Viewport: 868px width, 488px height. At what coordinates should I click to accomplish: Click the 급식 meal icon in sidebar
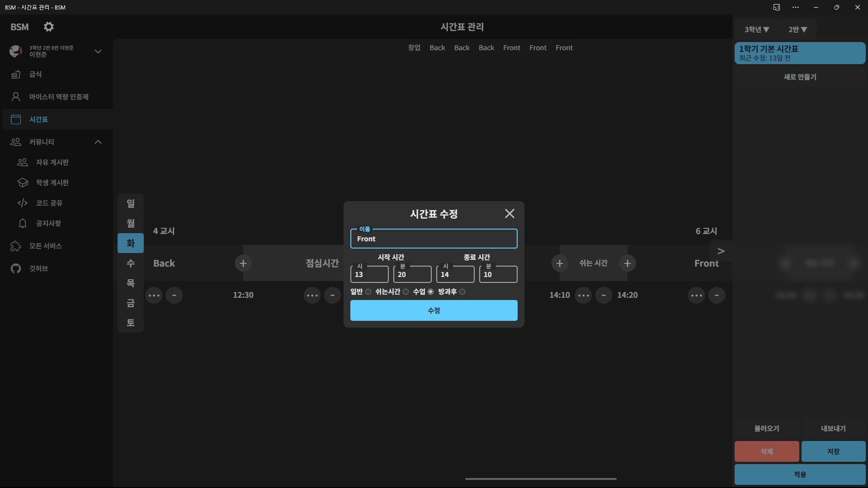(x=16, y=74)
